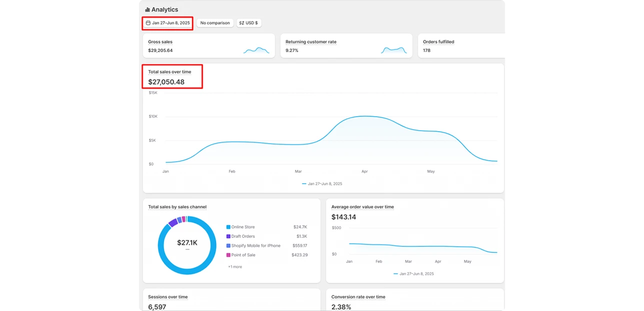Screen dimensions: 644x311
Task: Click the Returning customer rate sparkline
Action: 394,50
